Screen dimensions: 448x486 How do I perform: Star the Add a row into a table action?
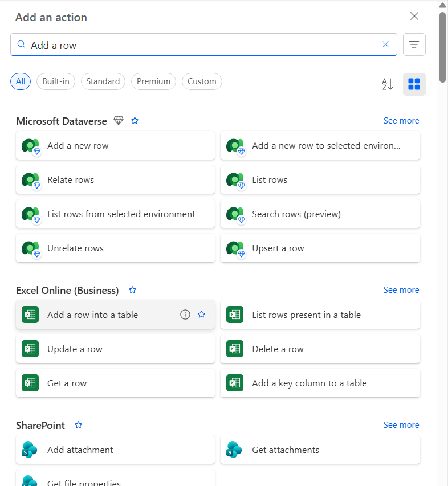pos(201,314)
